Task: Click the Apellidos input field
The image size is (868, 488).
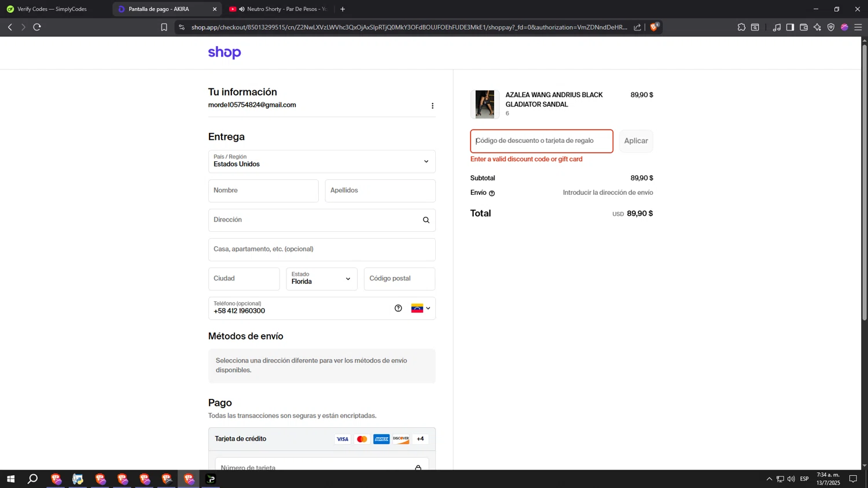Action: [x=380, y=191]
